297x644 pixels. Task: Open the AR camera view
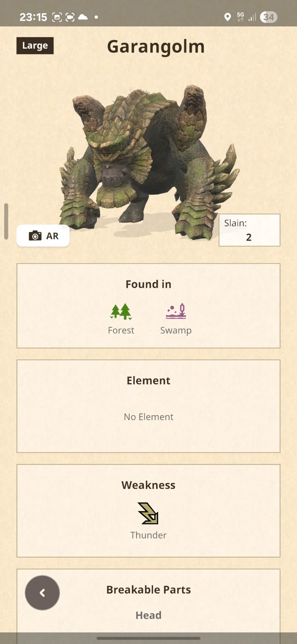43,236
